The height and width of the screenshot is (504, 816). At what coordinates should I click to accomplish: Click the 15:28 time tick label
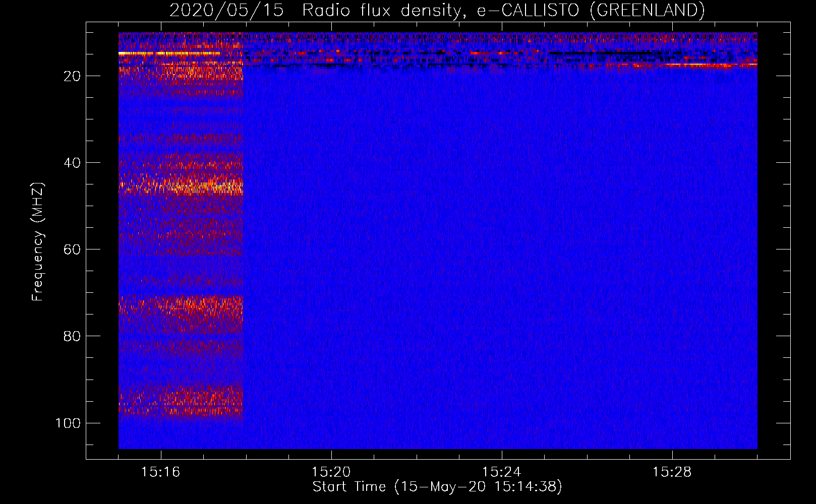click(672, 472)
